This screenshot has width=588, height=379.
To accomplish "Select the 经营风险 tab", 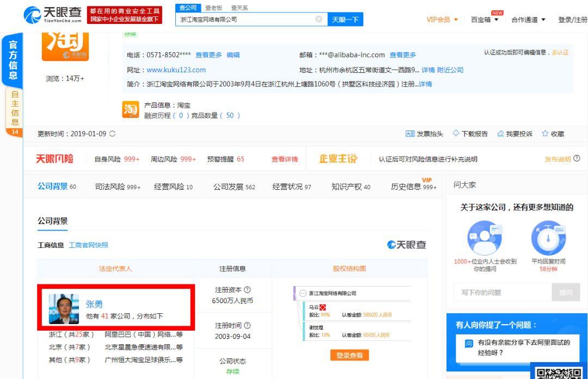I will pyautogui.click(x=173, y=187).
